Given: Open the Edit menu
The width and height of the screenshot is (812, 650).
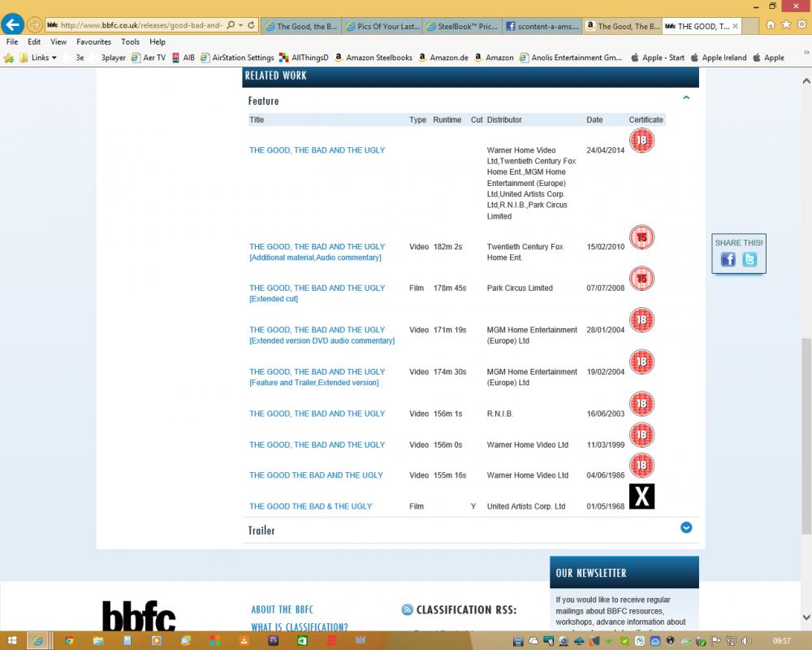Looking at the screenshot, I should tap(34, 42).
